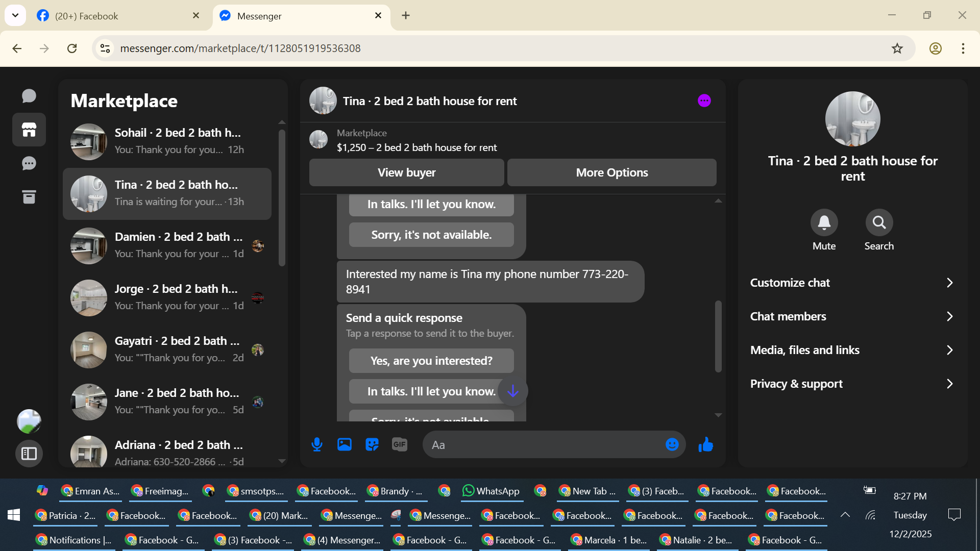Open the emoji picker in message box
The image size is (980, 551).
[672, 445]
